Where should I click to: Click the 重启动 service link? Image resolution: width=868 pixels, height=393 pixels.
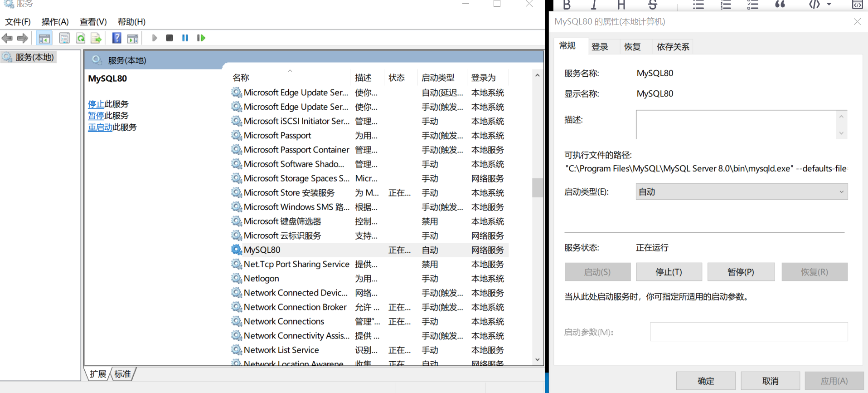pyautogui.click(x=100, y=128)
